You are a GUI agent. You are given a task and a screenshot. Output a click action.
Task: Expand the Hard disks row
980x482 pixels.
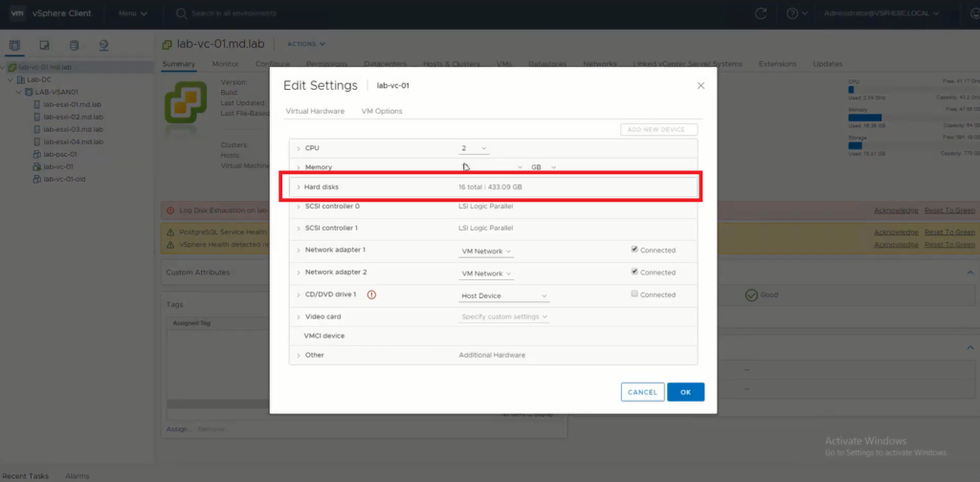299,187
